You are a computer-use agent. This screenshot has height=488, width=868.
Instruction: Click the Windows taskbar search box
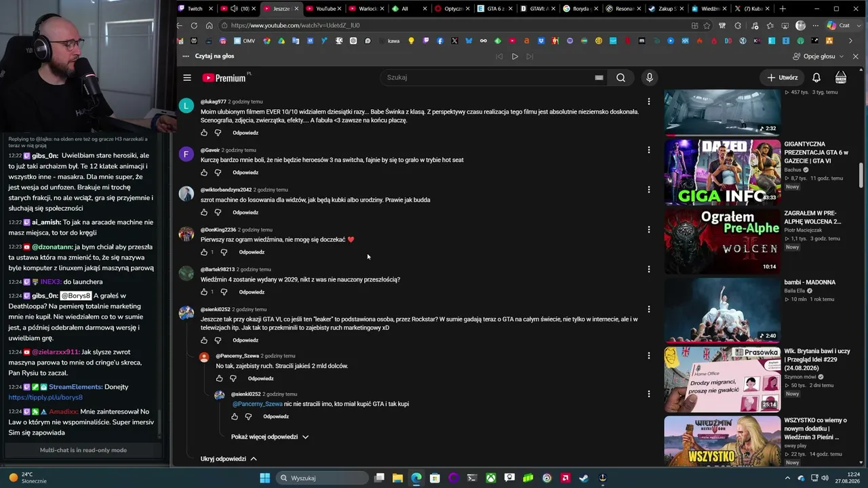[321, 478]
